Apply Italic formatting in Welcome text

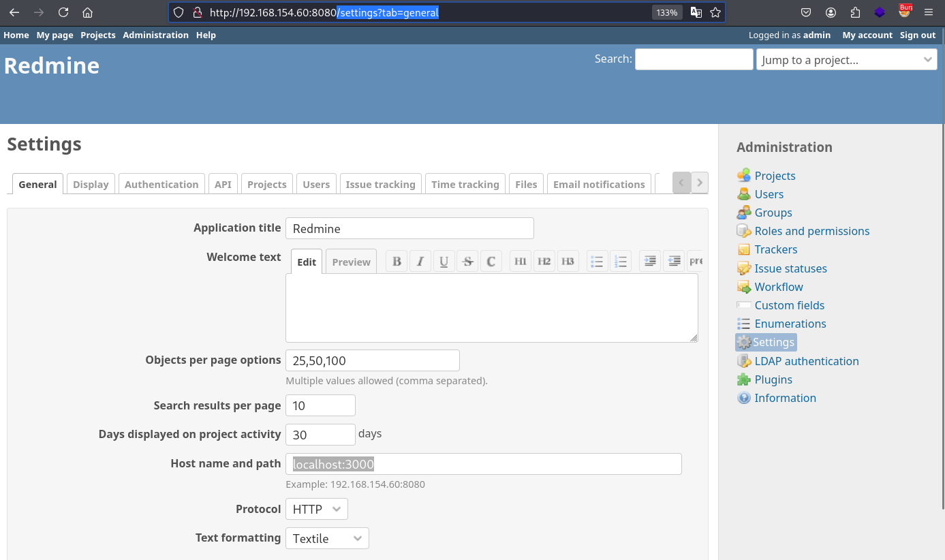[420, 262]
